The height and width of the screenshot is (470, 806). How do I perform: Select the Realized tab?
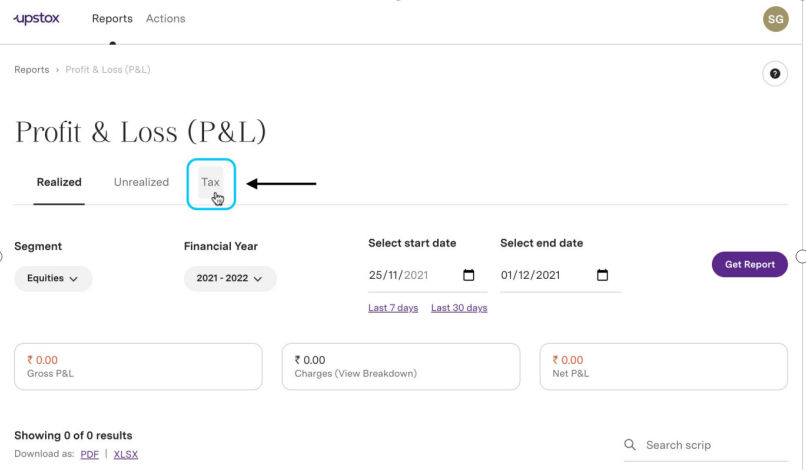59,182
